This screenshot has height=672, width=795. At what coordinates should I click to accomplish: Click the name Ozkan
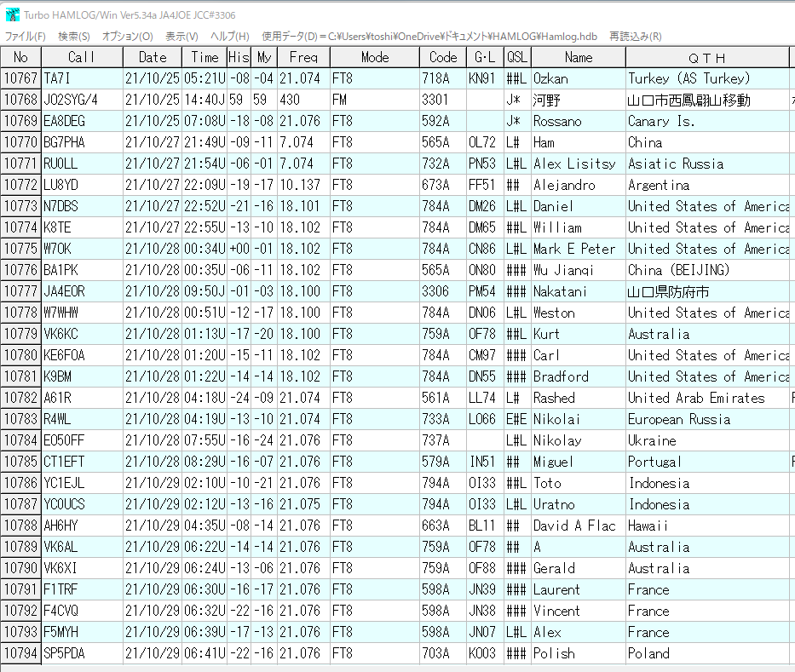click(550, 78)
